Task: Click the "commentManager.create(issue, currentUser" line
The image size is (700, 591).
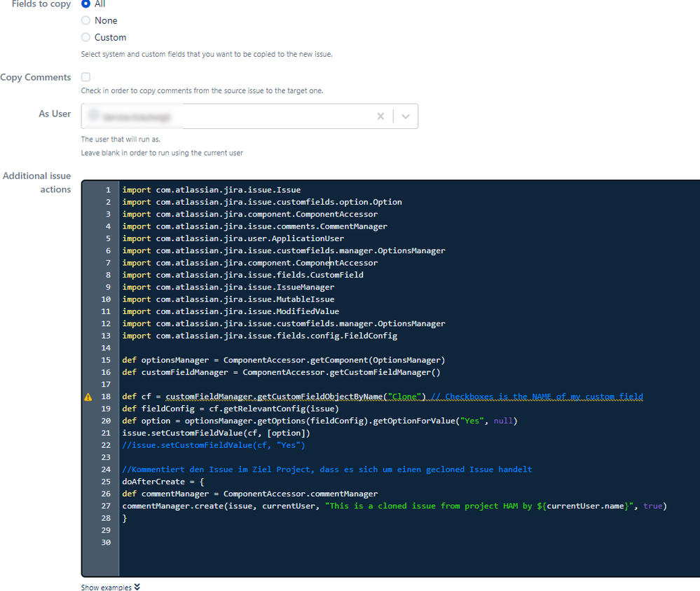Action: 394,506
